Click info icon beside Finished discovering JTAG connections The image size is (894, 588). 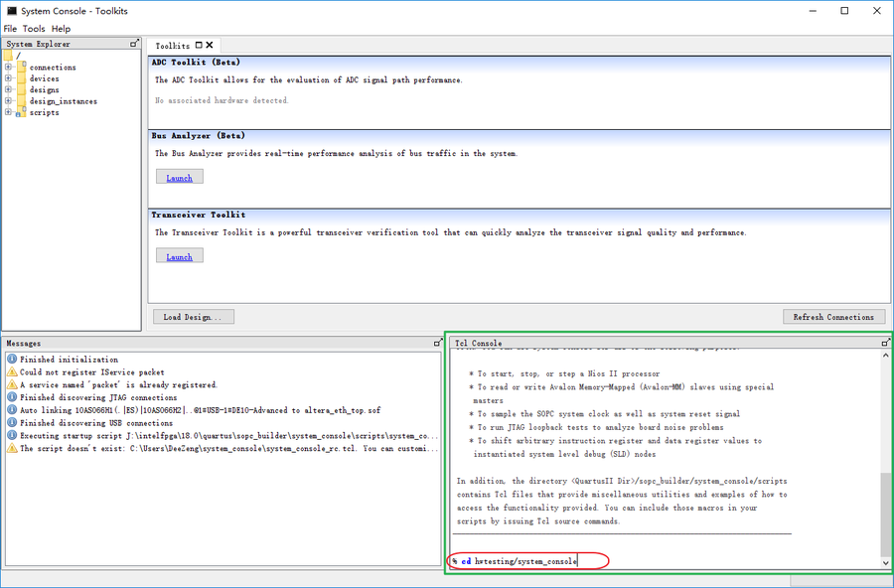pos(12,397)
